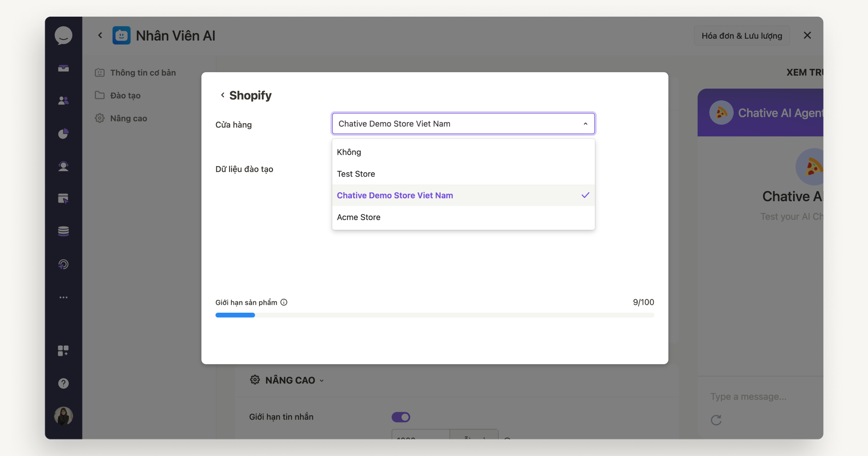Image resolution: width=868 pixels, height=456 pixels.
Task: Click the Hóa đơn & Lưu lượng link
Action: coord(741,35)
